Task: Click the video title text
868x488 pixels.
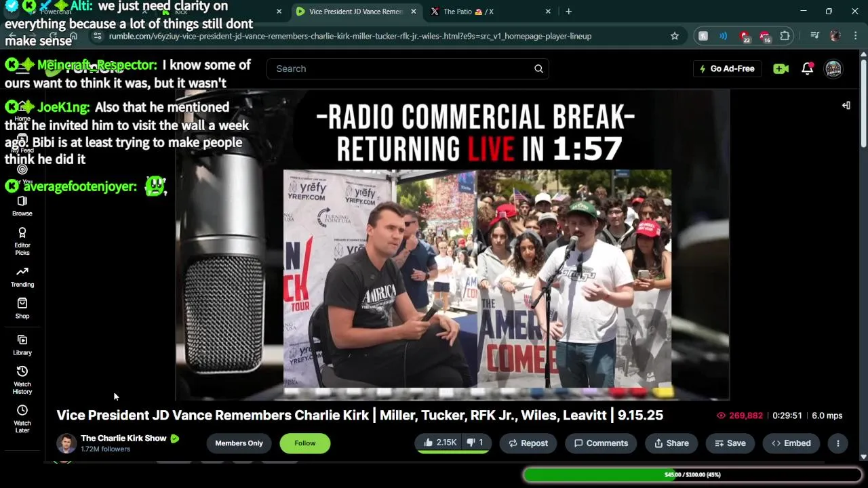Action: click(359, 415)
